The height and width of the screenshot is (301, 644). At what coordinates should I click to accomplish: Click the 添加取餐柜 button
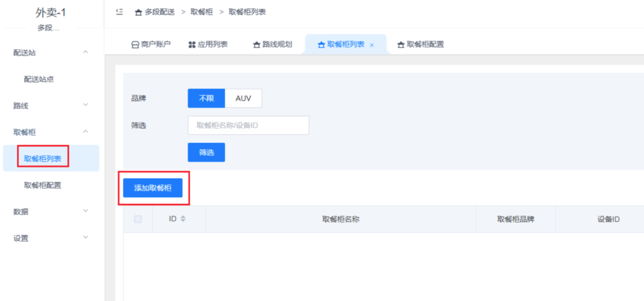[153, 188]
